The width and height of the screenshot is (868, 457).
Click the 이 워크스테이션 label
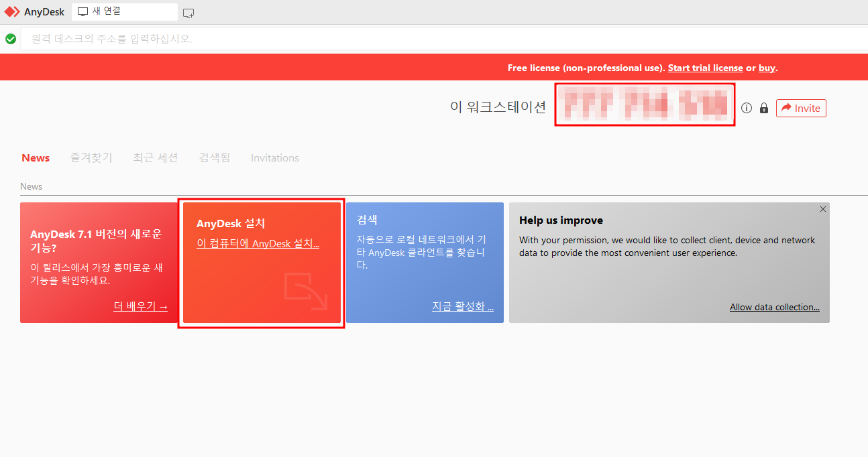(498, 107)
